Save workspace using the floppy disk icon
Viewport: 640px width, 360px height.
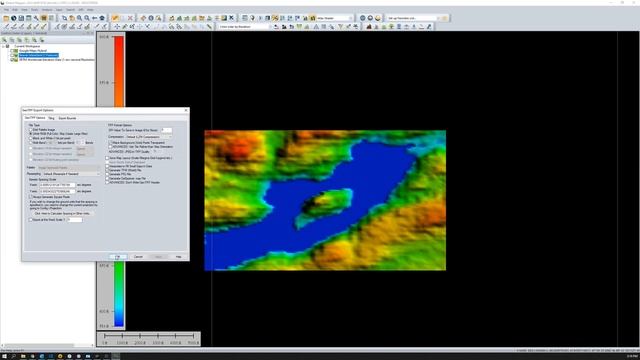pos(21,18)
